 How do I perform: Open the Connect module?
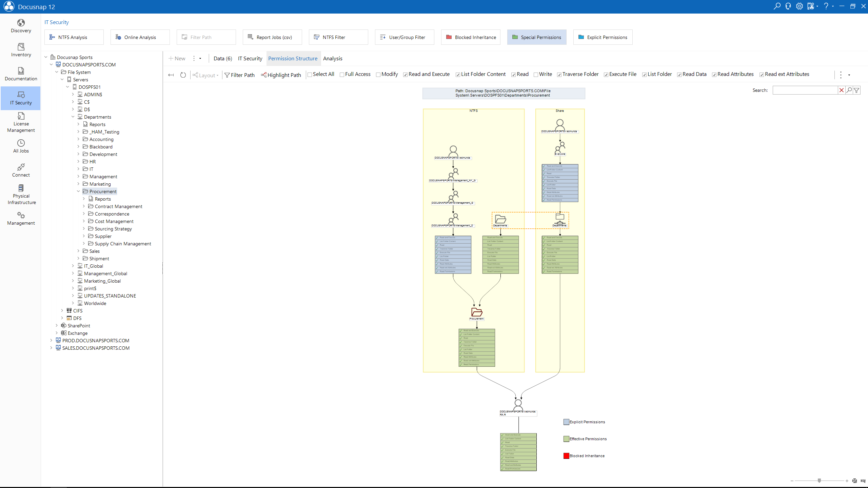tap(21, 170)
